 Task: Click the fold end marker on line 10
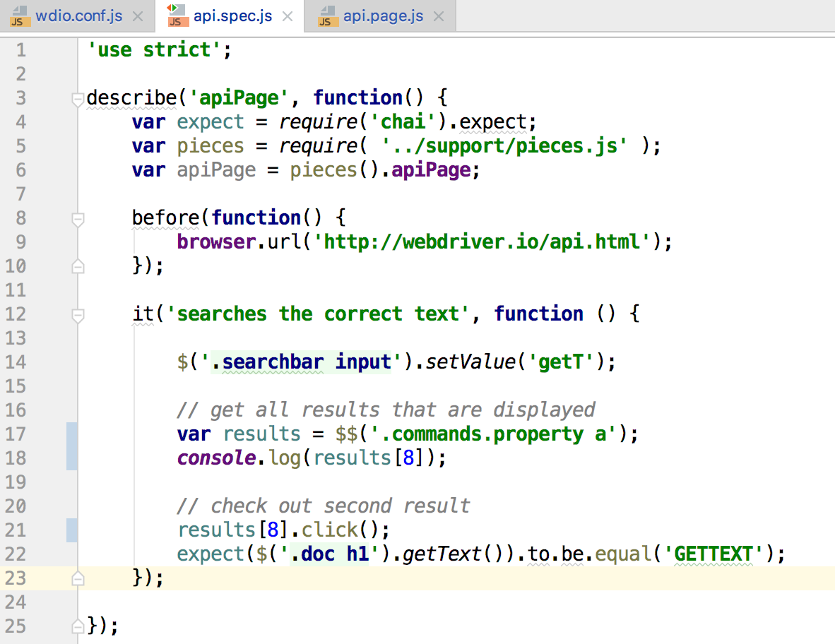(x=78, y=266)
